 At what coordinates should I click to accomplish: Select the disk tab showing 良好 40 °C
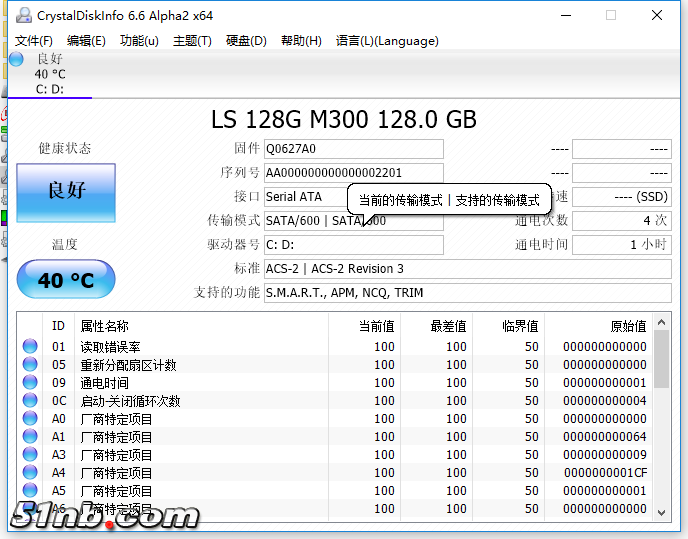click(50, 74)
